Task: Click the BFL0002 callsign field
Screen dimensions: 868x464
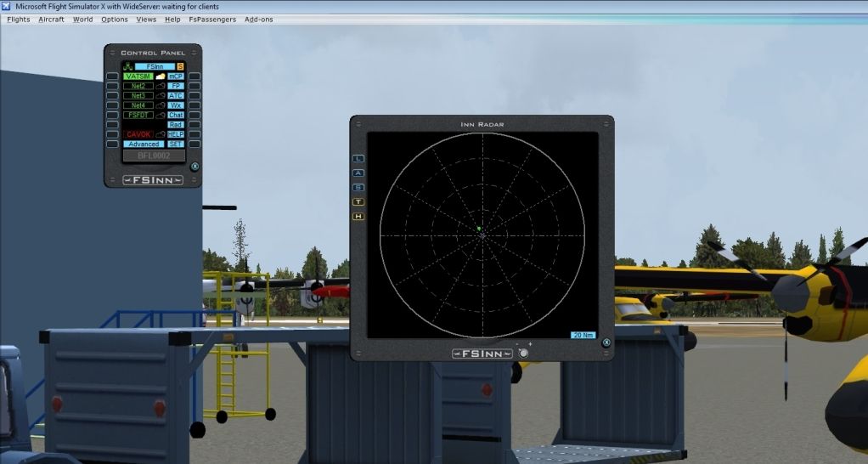Action: tap(154, 156)
